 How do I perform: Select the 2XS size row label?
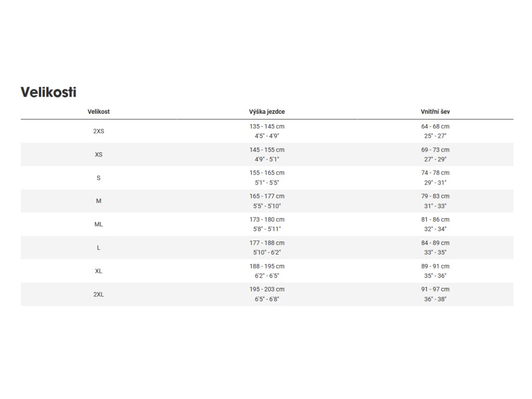pyautogui.click(x=99, y=131)
